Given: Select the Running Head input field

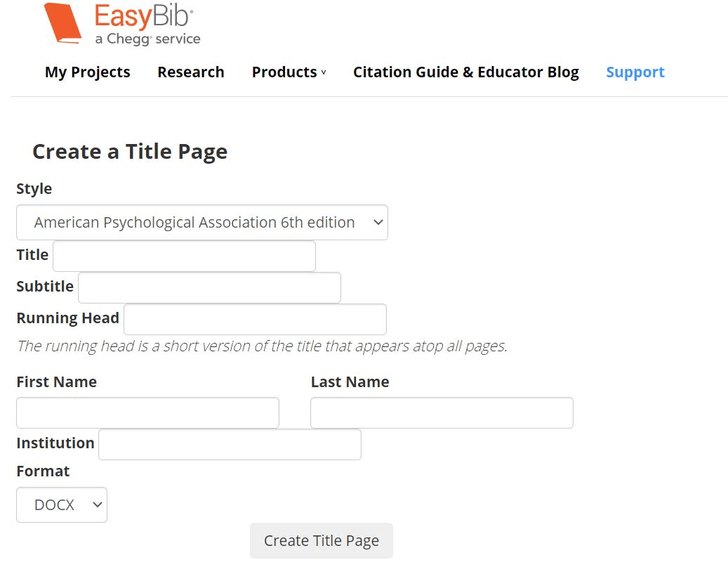Looking at the screenshot, I should pos(255,319).
